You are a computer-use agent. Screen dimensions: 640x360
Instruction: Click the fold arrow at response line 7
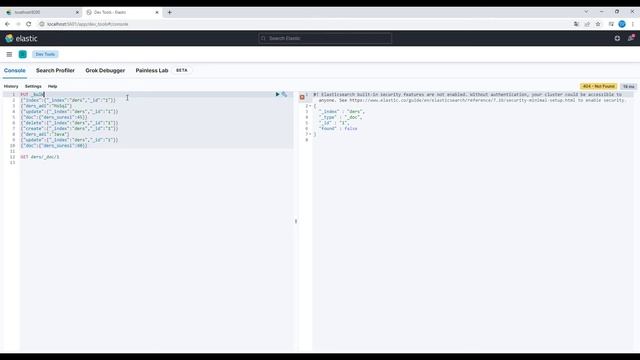(x=310, y=134)
